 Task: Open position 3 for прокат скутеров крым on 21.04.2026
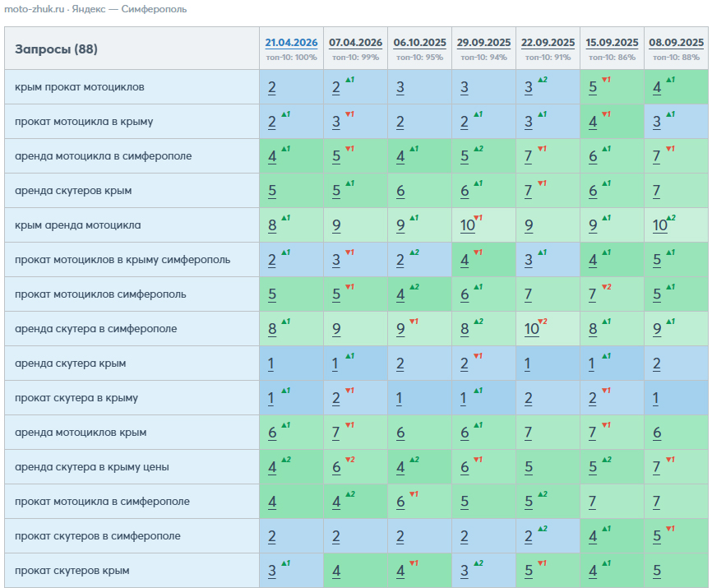(271, 571)
